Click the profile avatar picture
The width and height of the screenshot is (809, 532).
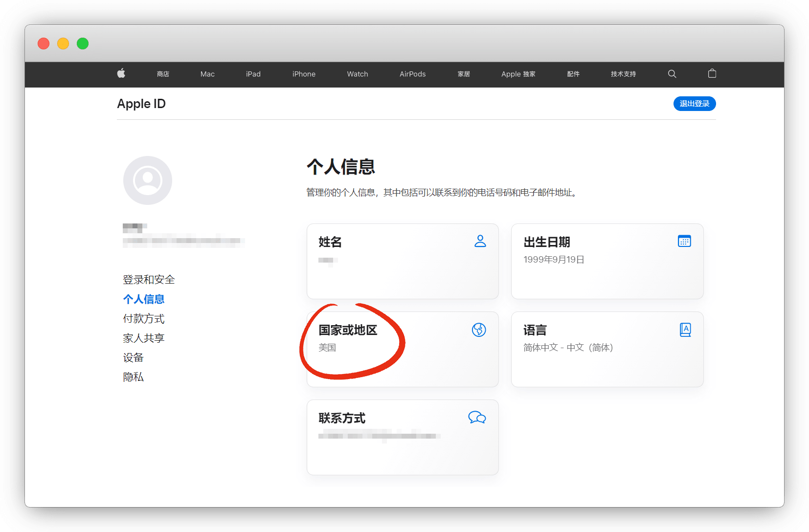pos(148,180)
